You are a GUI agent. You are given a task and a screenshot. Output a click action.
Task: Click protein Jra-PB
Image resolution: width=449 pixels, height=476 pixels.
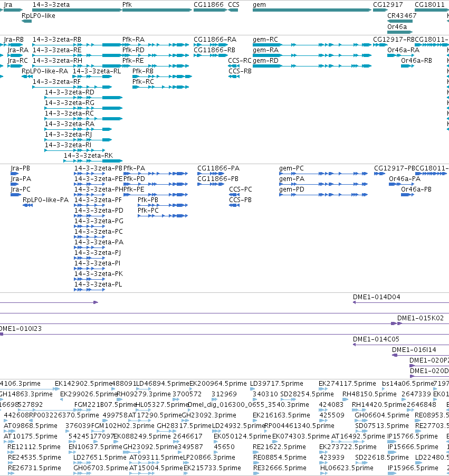pos(21,168)
